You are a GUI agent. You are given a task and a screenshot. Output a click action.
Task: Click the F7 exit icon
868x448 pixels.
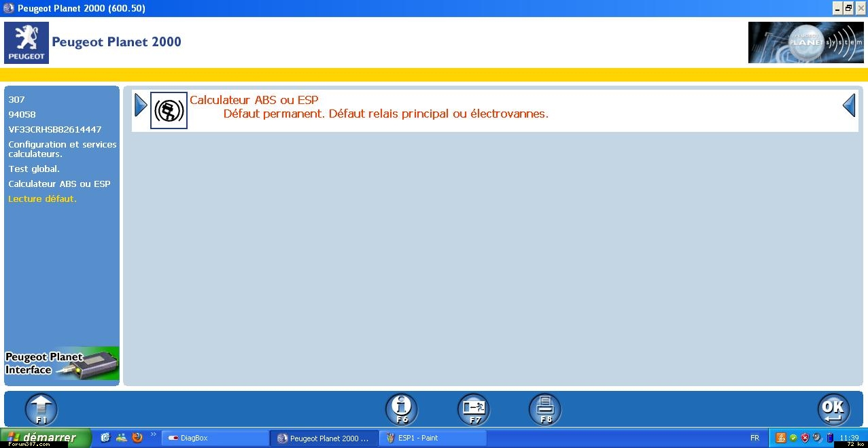473,409
